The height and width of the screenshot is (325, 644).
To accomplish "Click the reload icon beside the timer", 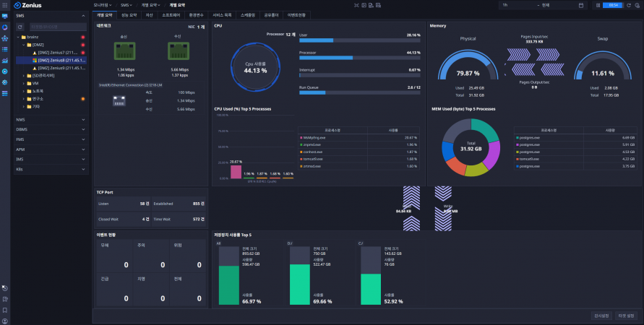I will click(x=628, y=5).
